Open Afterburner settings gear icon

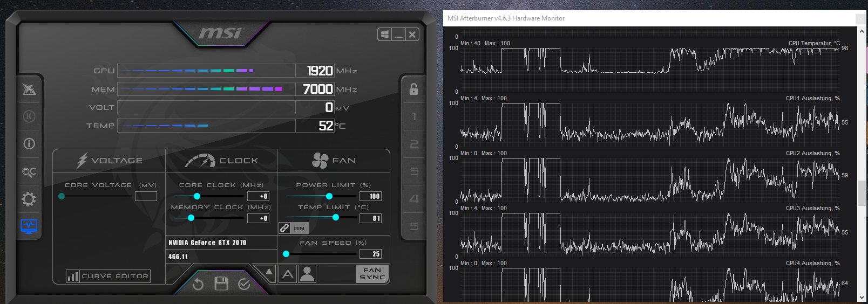point(29,199)
